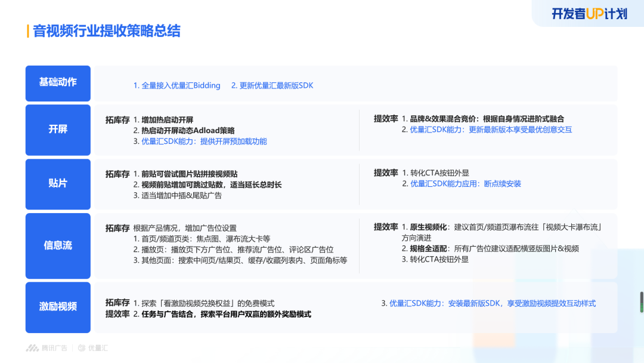Click the scrollbar thumb at right edge

[642, 302]
